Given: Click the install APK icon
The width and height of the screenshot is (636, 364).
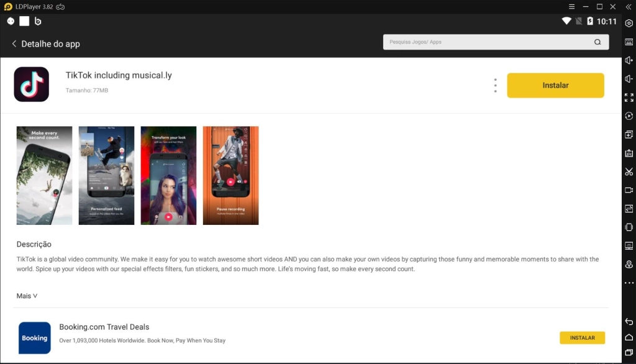Looking at the screenshot, I should click(629, 153).
